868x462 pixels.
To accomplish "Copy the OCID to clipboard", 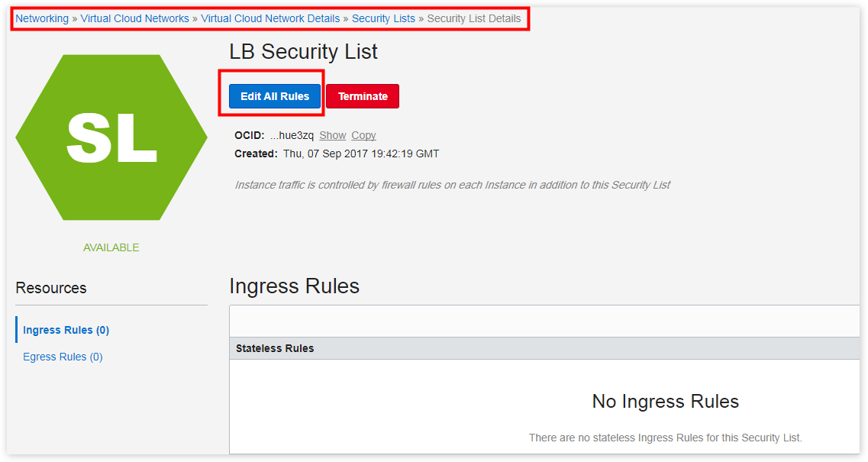I will point(363,135).
